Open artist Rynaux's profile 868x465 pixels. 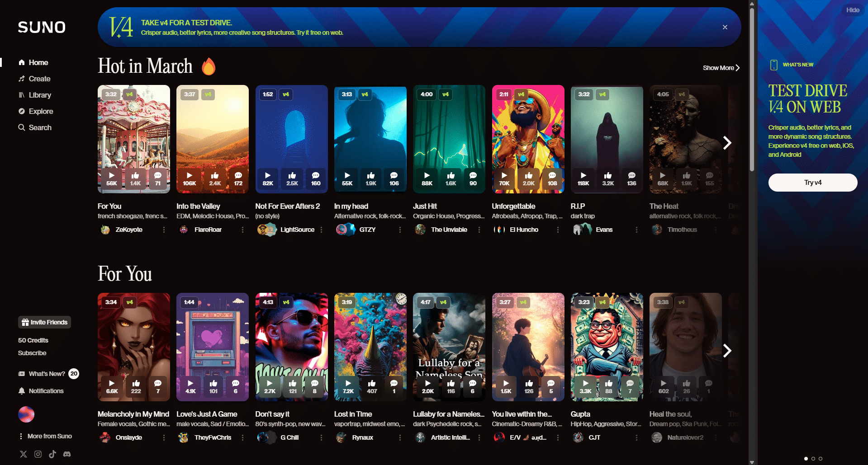click(x=363, y=437)
